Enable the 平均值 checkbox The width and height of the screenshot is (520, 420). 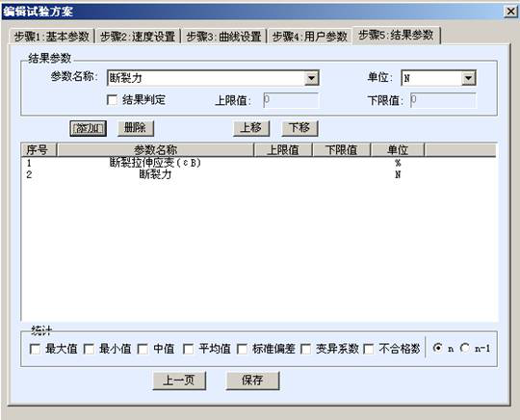click(x=188, y=349)
